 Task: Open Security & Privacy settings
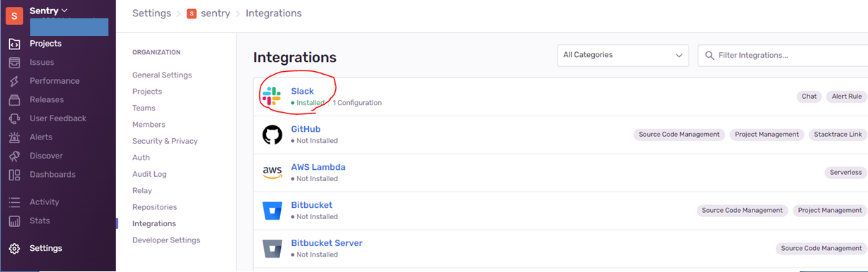(x=165, y=141)
